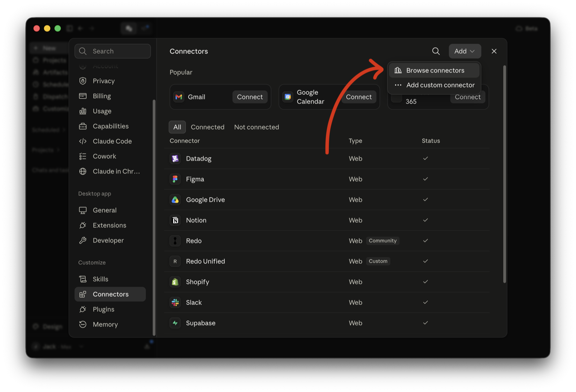576x392 pixels.
Task: Open Billing settings
Action: (x=110, y=96)
